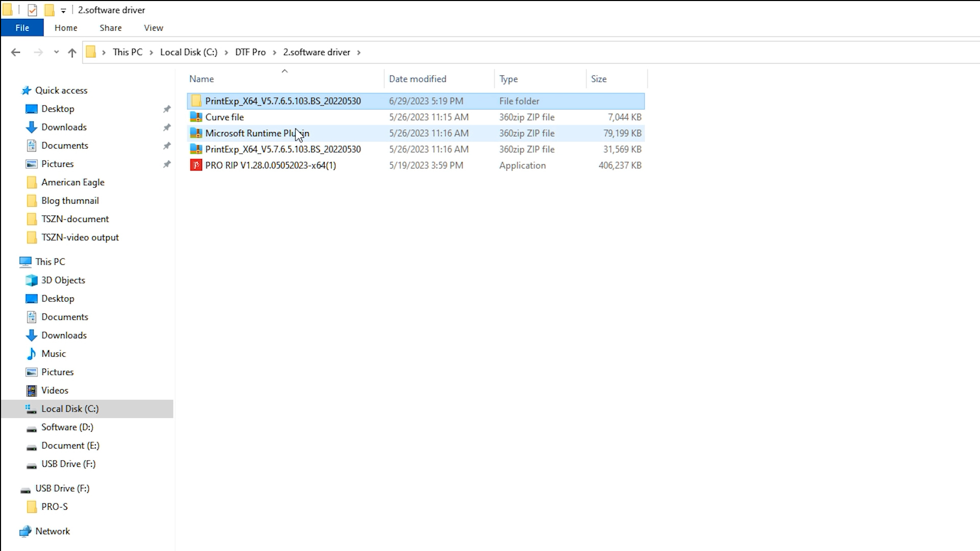Open the Share ribbon tab
Viewport: 980px width, 551px height.
(110, 28)
